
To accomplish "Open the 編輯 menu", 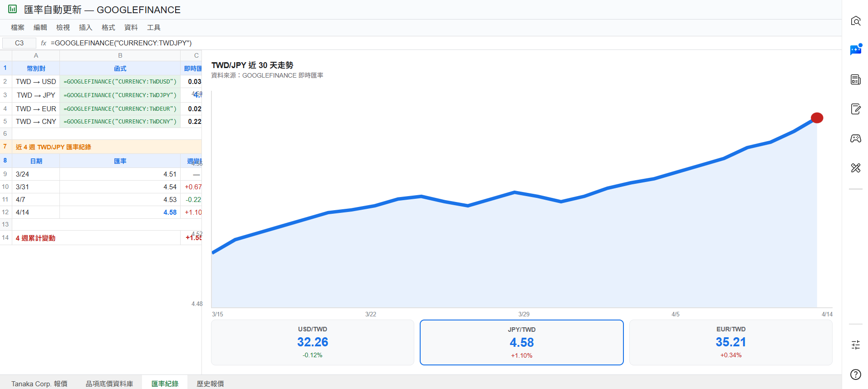I will coord(40,28).
